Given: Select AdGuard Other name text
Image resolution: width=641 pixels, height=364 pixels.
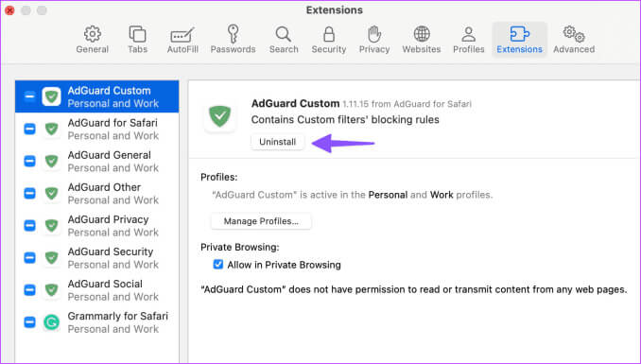Looking at the screenshot, I should click(104, 187).
